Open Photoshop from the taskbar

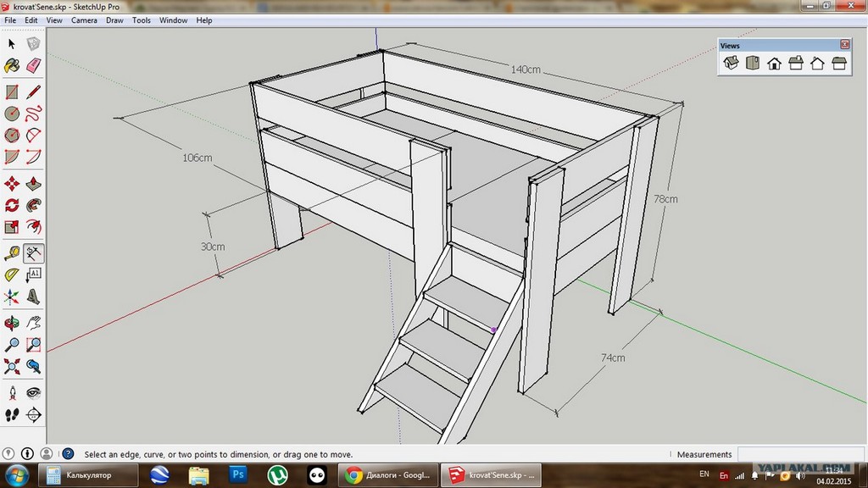238,475
